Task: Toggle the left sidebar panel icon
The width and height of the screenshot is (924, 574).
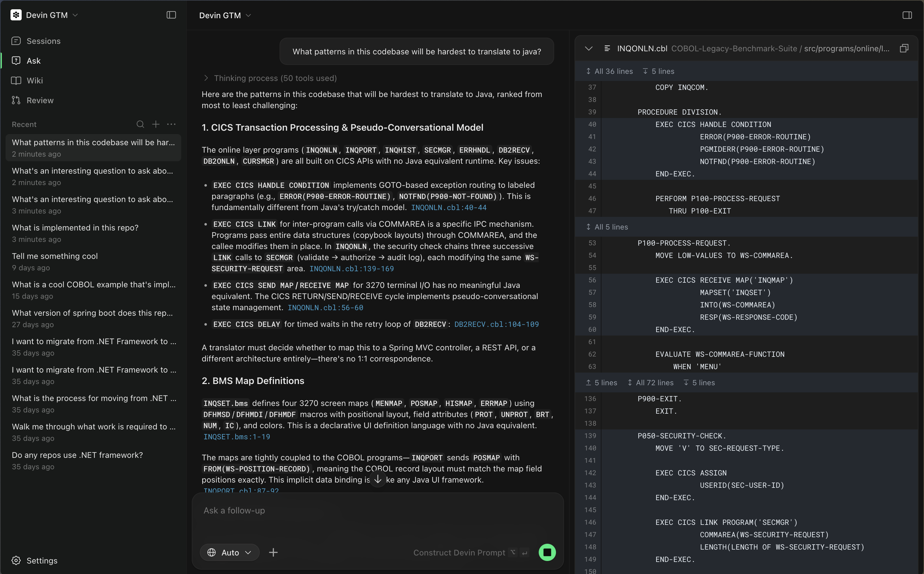Action: 171,15
